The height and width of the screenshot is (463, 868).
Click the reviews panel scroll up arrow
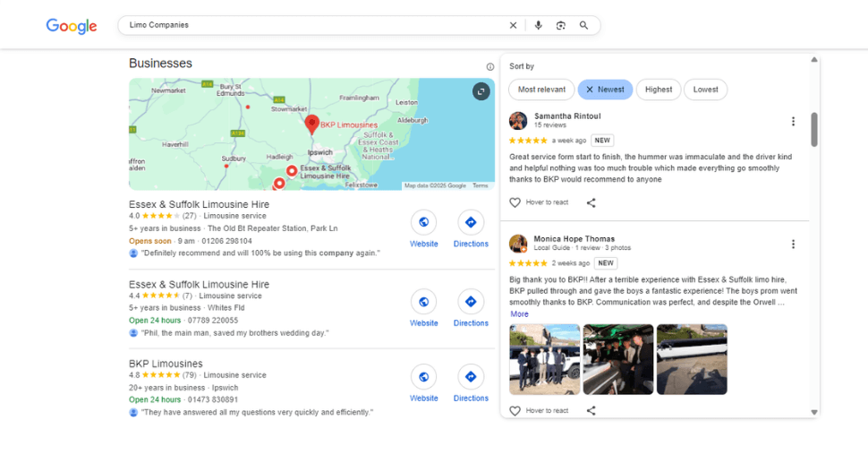814,60
